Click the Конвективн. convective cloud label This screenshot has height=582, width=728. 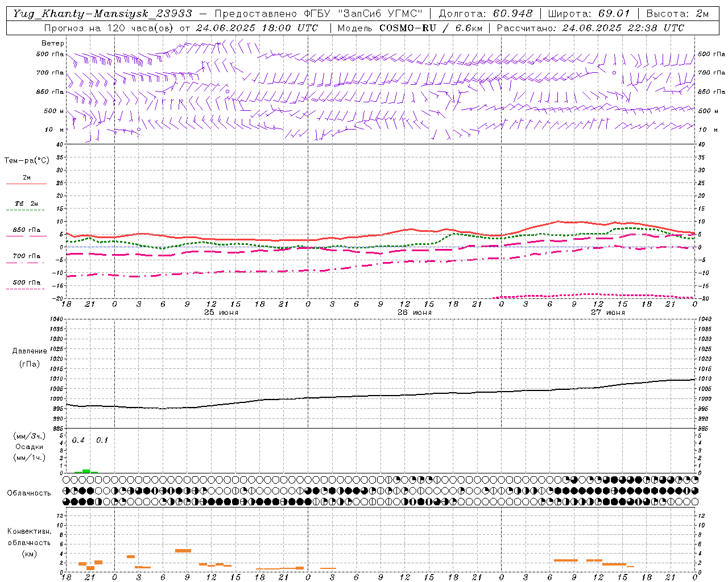[x=30, y=531]
